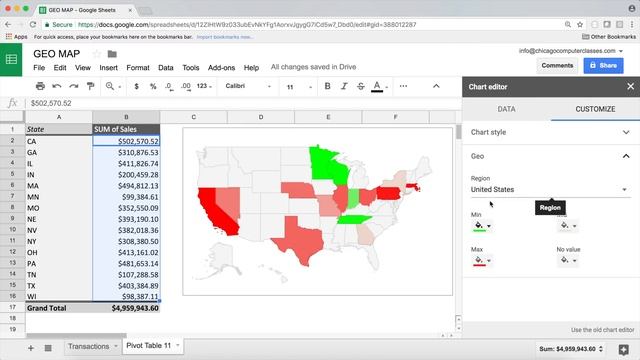Collapse the Geo section

tap(551, 156)
